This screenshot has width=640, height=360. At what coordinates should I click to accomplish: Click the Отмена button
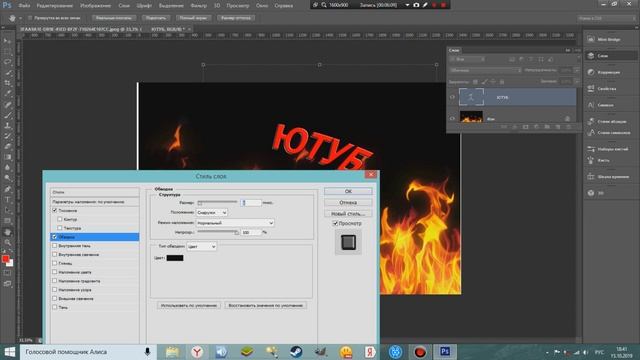(x=348, y=202)
